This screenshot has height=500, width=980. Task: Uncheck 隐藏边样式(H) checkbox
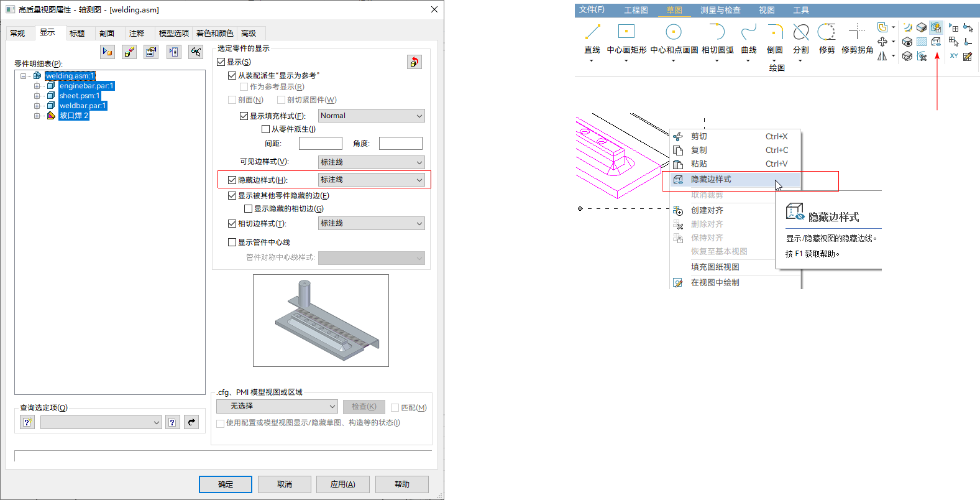click(x=232, y=180)
